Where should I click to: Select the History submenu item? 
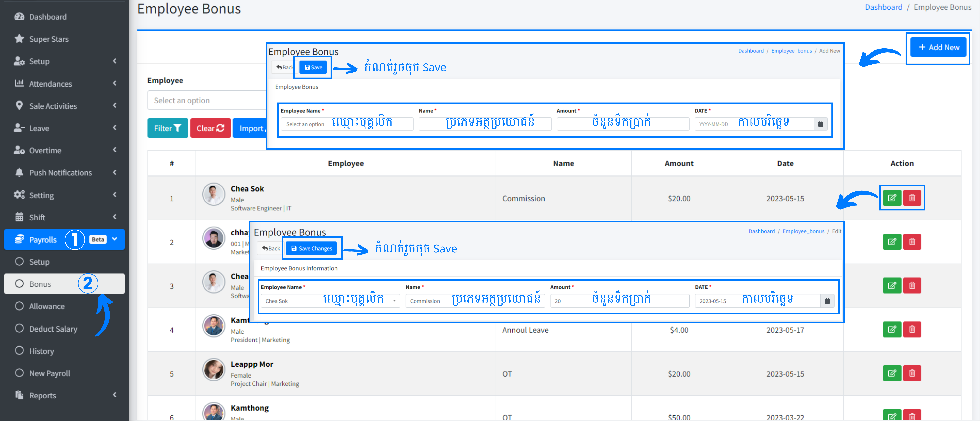(x=64, y=351)
